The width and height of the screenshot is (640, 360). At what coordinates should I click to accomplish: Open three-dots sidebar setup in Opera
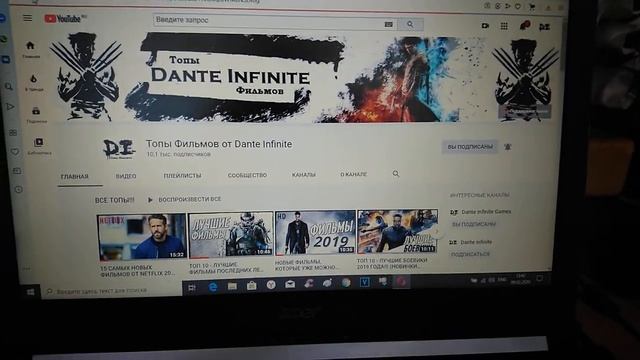[x=26, y=269]
